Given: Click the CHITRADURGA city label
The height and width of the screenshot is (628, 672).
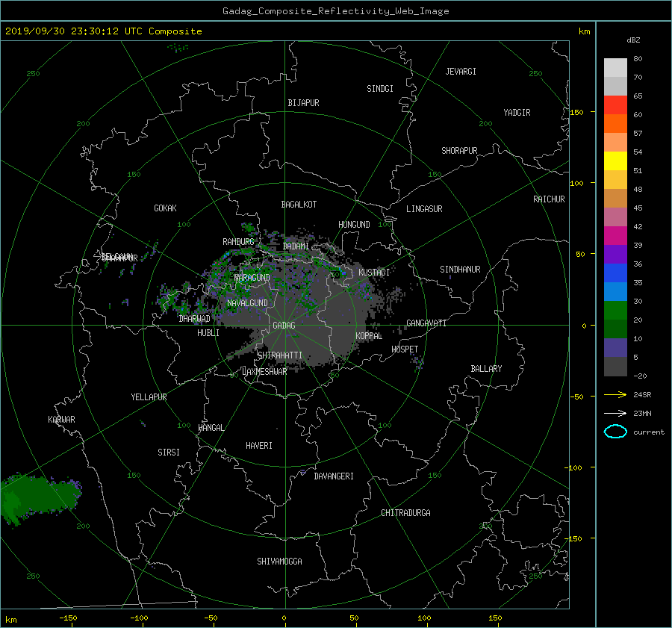Looking at the screenshot, I should 405,513.
